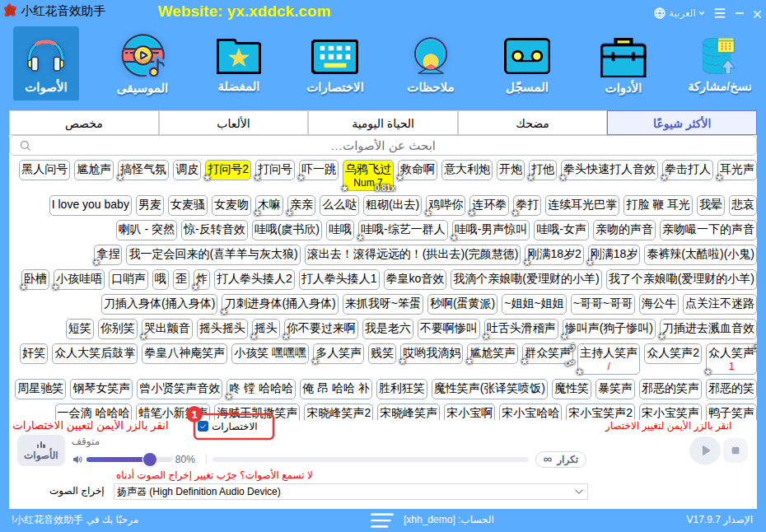The width and height of the screenshot is (766, 532).
Task: Play the 宋小宝啊 sound
Action: 469,413
